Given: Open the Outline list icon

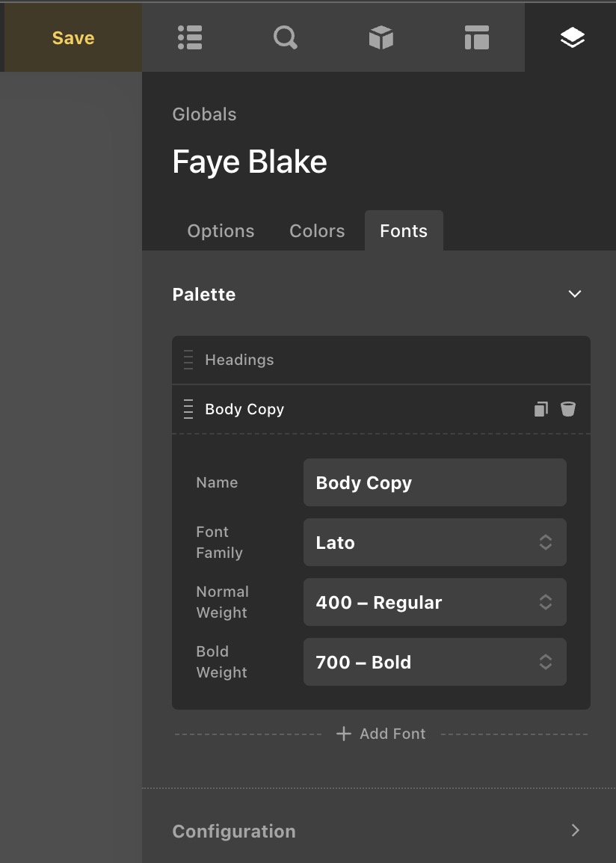Looking at the screenshot, I should click(190, 38).
